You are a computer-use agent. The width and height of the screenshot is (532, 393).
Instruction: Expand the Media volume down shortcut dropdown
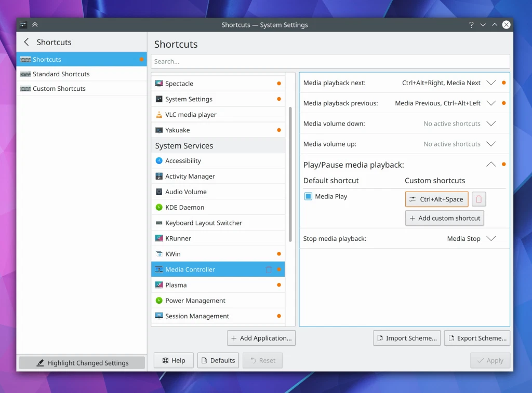tap(489, 124)
